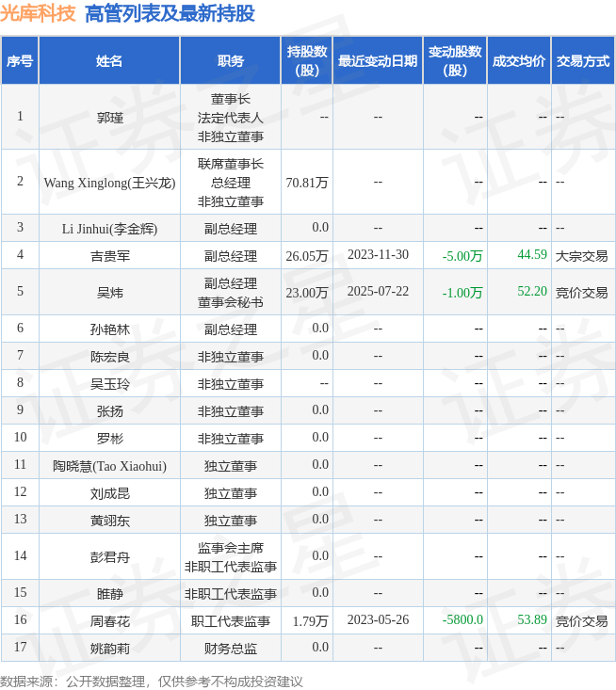Click the 变动股数(股) column header
616x690 pixels.
point(455,61)
